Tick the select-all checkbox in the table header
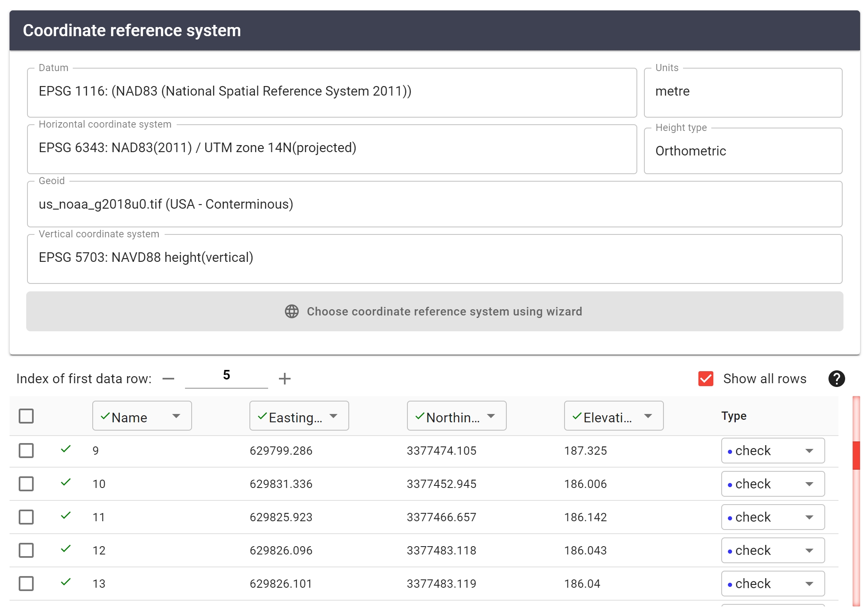This screenshot has height=611, width=868. click(26, 416)
